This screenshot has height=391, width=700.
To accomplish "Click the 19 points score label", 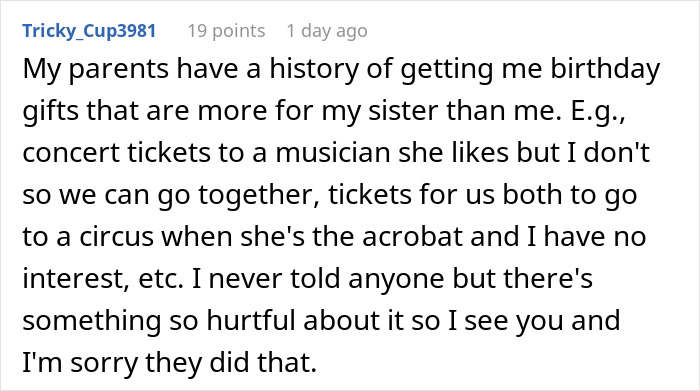I will click(226, 31).
